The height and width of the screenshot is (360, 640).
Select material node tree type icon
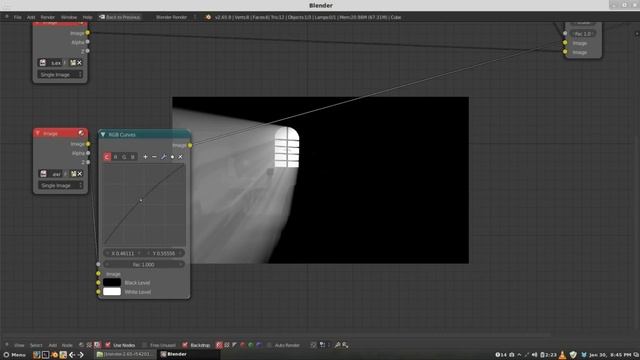pyautogui.click(x=81, y=345)
